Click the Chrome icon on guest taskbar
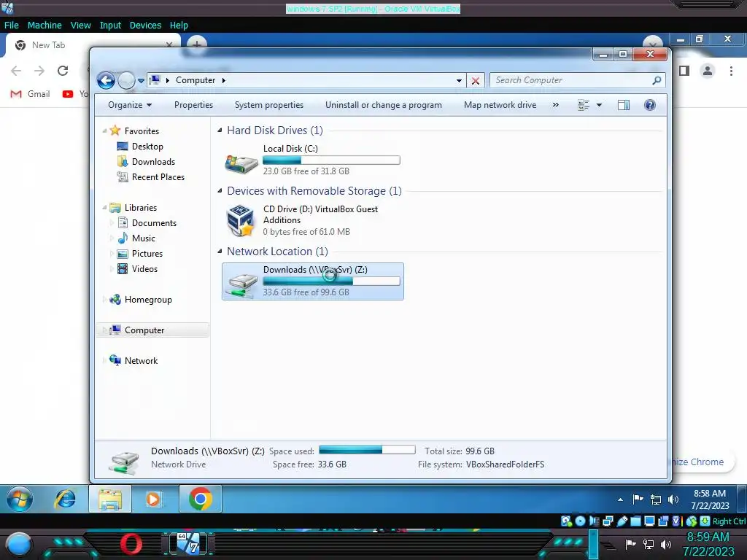This screenshot has height=560, width=747. [201, 499]
